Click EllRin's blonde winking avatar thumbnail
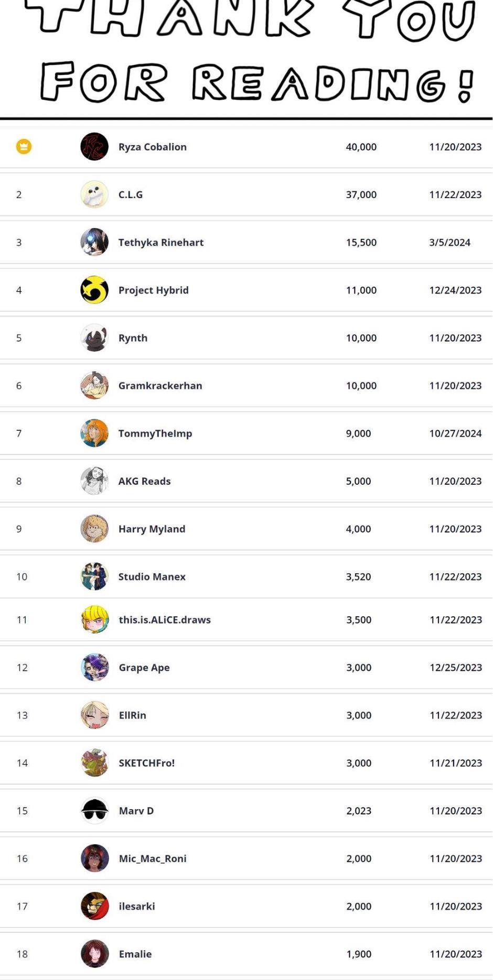The height and width of the screenshot is (980, 493). pyautogui.click(x=95, y=715)
